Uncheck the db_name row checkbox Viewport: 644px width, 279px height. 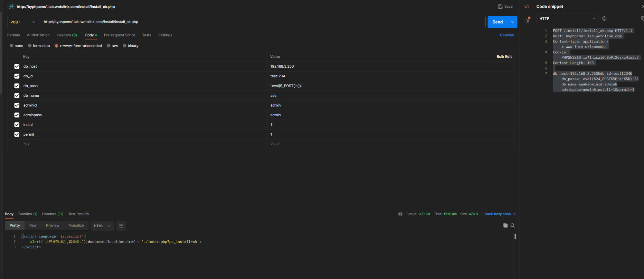[x=17, y=95]
